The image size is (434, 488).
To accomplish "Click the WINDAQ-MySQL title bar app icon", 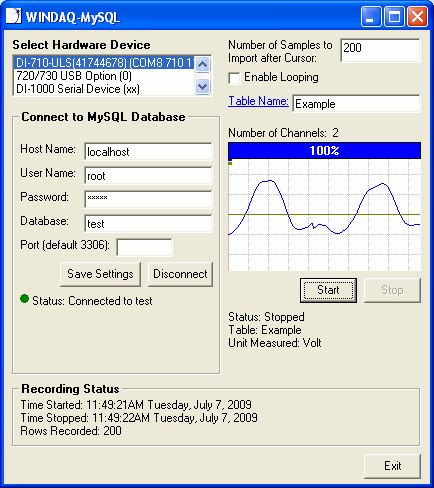I will [13, 16].
